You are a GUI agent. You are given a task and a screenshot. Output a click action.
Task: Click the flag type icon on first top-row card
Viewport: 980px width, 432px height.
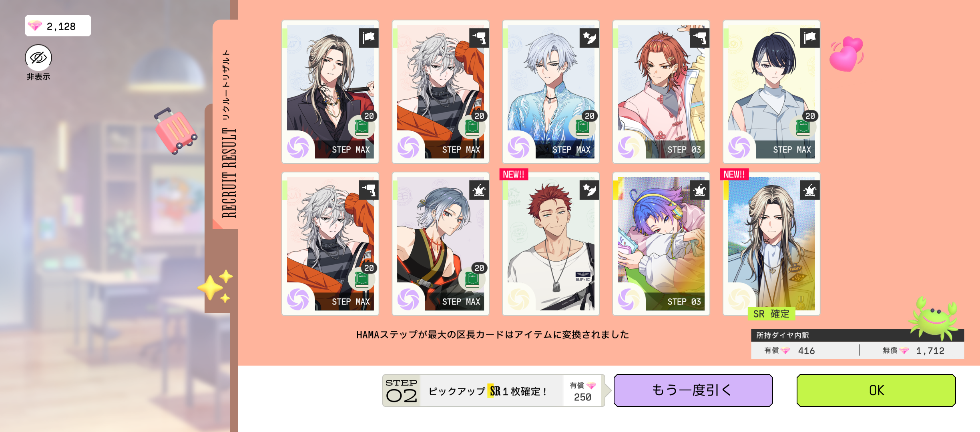[369, 38]
